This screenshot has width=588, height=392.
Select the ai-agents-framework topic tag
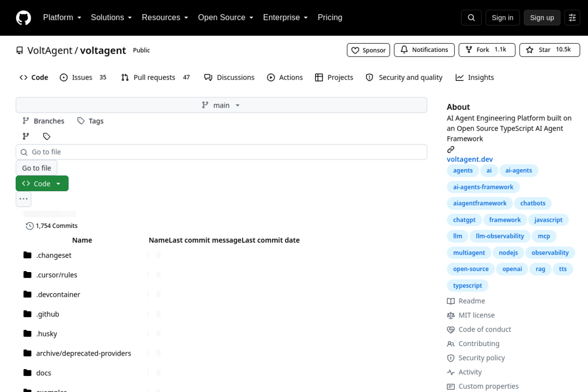click(x=483, y=187)
